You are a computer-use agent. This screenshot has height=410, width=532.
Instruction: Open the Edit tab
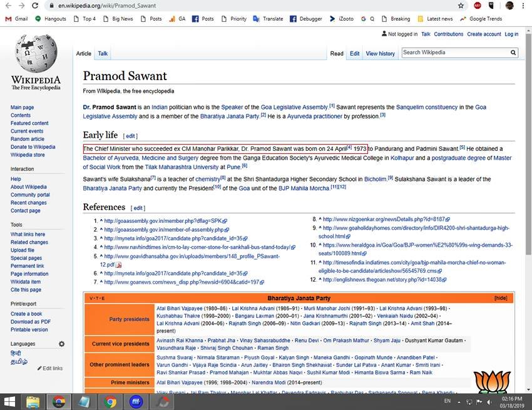point(354,54)
